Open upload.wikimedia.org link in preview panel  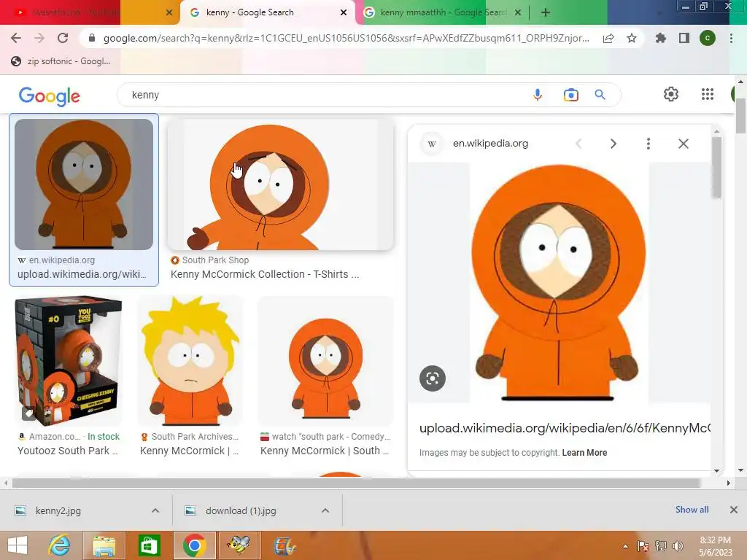565,428
